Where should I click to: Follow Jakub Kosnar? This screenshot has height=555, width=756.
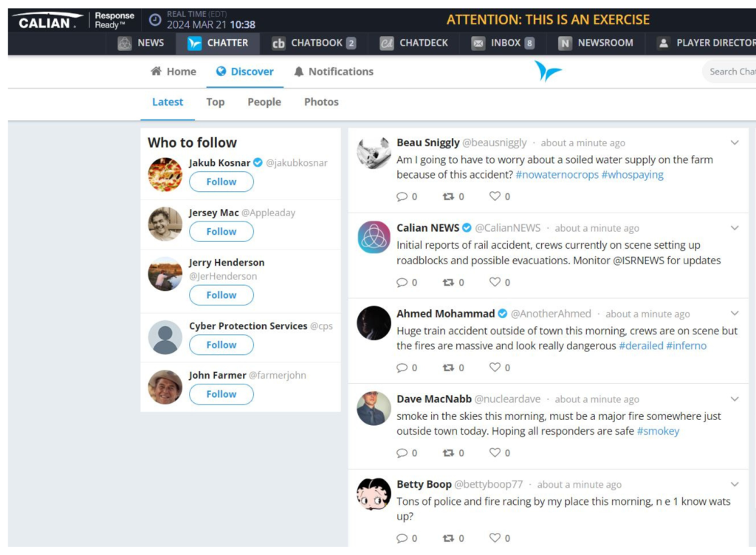click(221, 182)
